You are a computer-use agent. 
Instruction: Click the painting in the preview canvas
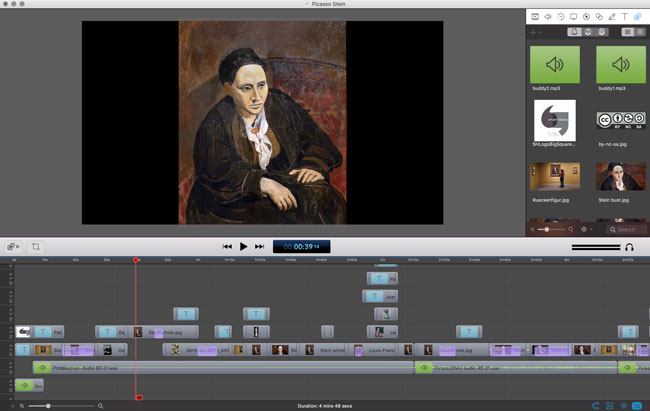[262, 123]
